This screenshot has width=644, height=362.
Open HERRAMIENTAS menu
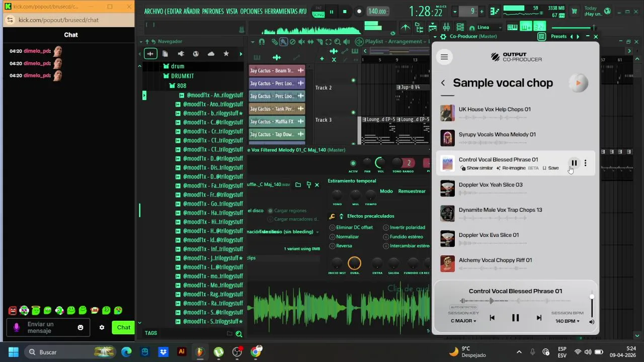coord(281,11)
